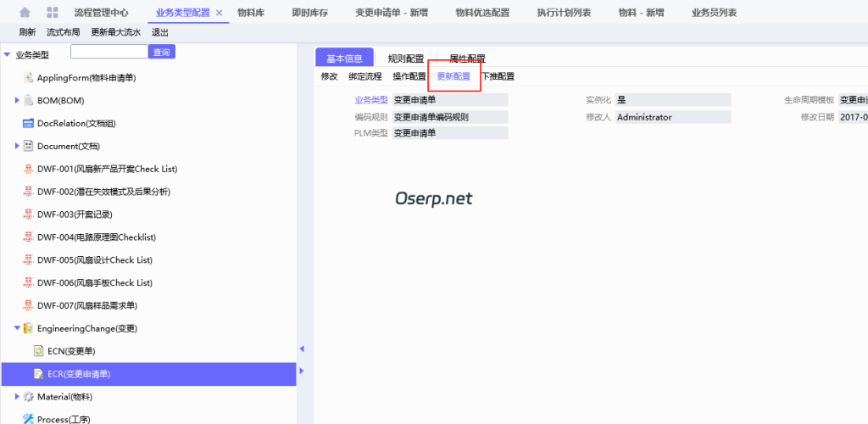Click the DWF-005 item icon
The image size is (868, 424).
pos(28,259)
